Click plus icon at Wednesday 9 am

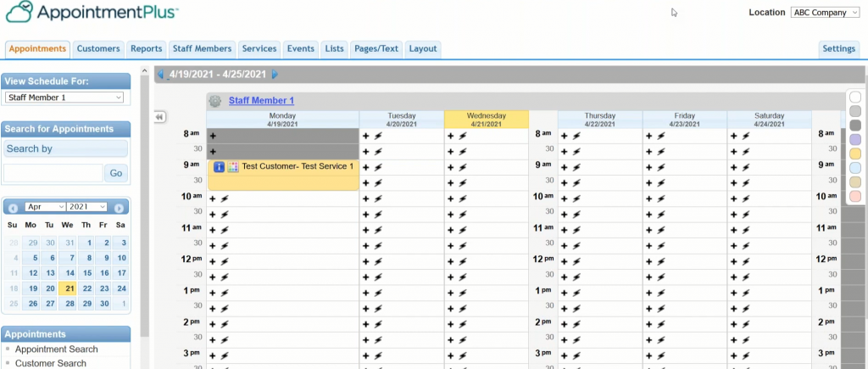coord(451,167)
